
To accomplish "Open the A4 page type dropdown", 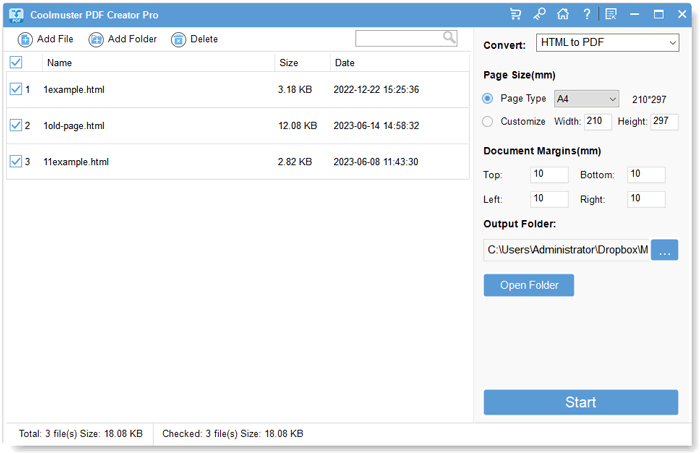I will 587,99.
